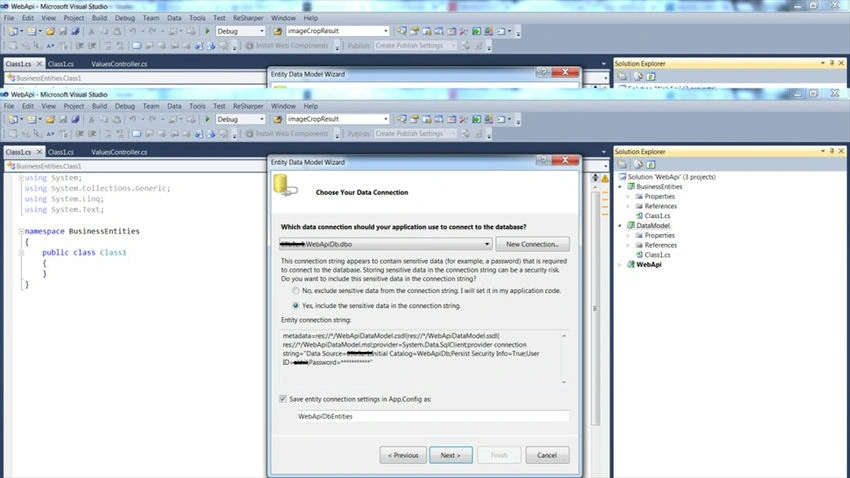The height and width of the screenshot is (478, 850).
Task: Click help question mark on front wizard dialog
Action: 543,160
